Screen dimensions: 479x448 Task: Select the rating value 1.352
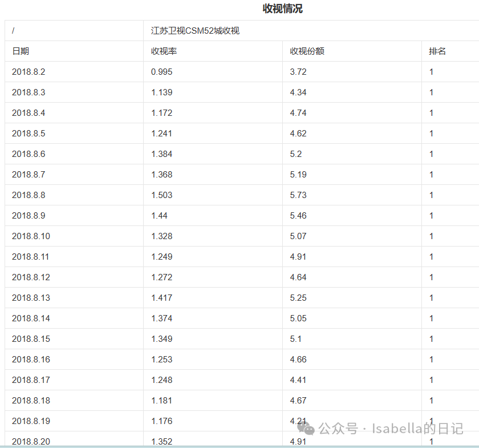coord(161,442)
